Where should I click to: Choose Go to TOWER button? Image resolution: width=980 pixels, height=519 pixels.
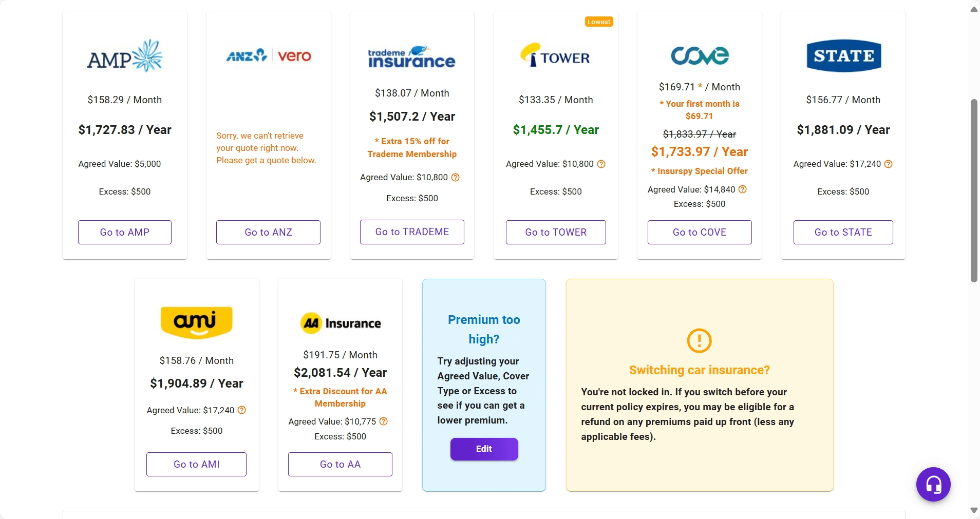[x=556, y=233]
